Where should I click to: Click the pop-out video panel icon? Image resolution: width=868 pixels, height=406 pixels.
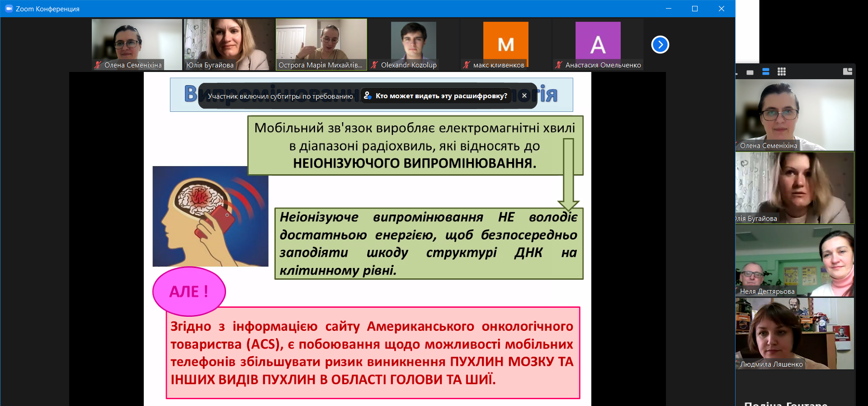[x=847, y=72]
